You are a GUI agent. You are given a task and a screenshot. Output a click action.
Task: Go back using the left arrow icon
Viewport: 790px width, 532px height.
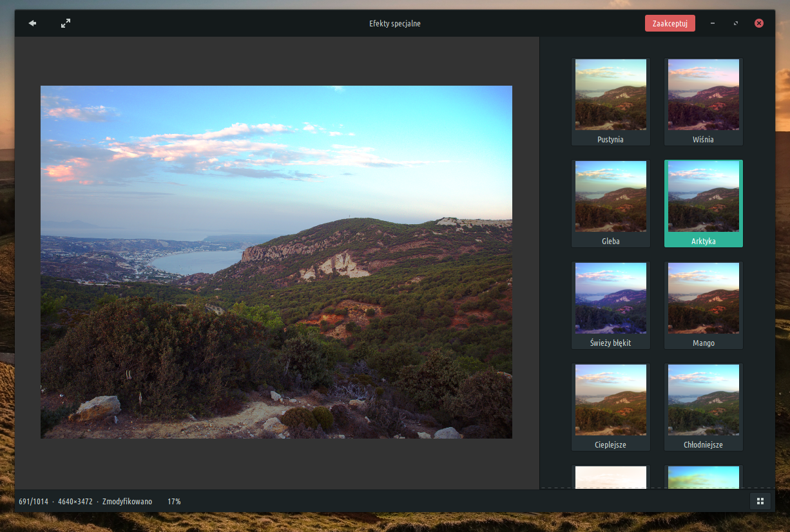coord(32,24)
